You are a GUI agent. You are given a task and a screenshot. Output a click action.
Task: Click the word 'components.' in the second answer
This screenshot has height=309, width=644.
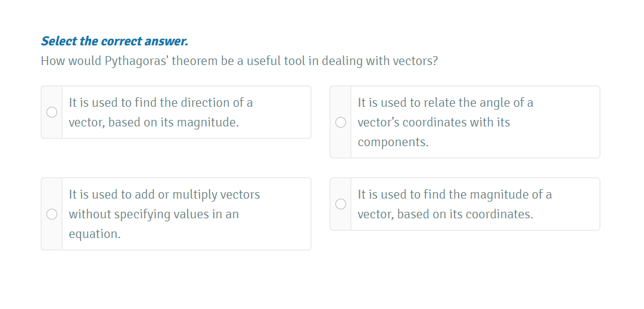tap(393, 142)
